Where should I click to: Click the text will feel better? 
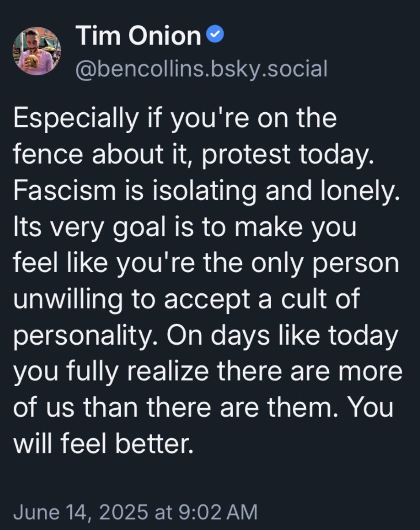[104, 444]
